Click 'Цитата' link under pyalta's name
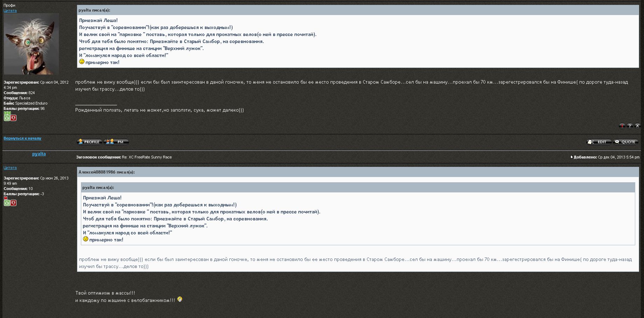Screen dimensions: 644x318 10,168
